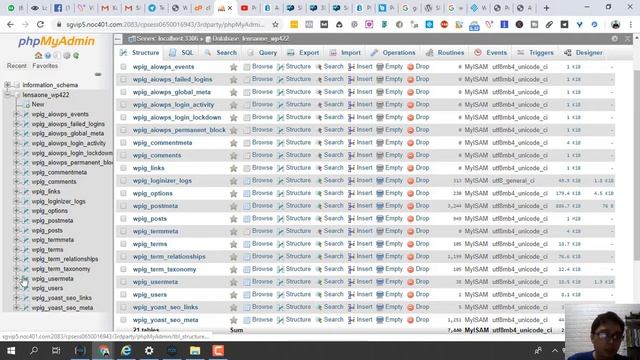Expand wpig_aiowps_events in the sidebar tree
Image resolution: width=640 pixels, height=360 pixels.
(17, 114)
